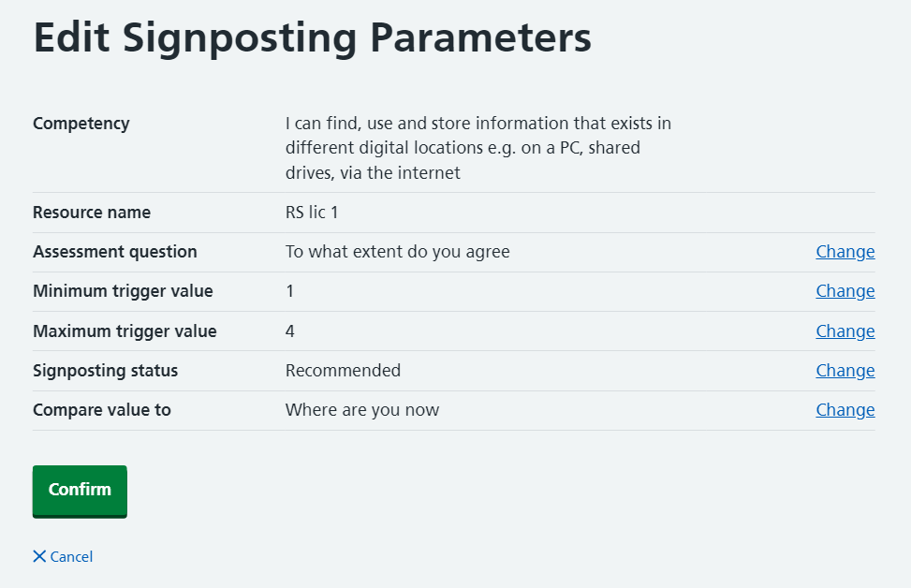Select the Competency description text
The height and width of the screenshot is (588, 911).
[478, 148]
